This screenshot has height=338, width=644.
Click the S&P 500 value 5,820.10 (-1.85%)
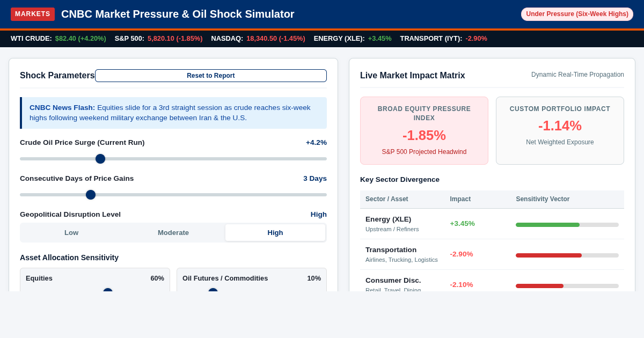pyautogui.click(x=175, y=39)
